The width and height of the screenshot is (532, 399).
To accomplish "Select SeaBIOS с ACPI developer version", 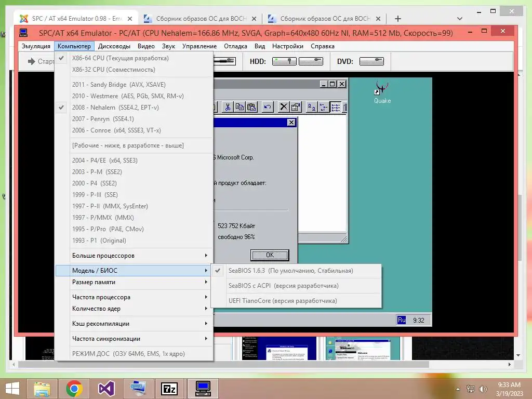I will point(296,286).
